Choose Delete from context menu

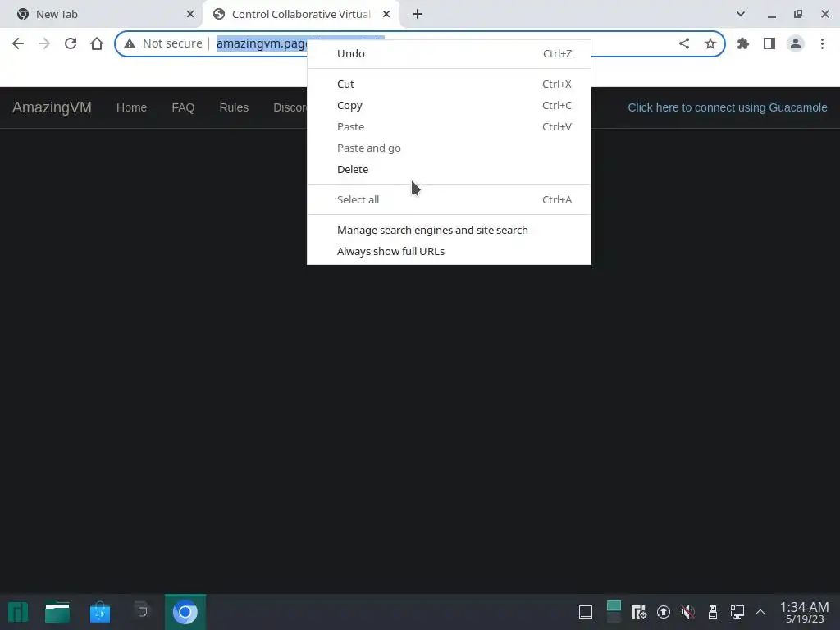click(449, 169)
